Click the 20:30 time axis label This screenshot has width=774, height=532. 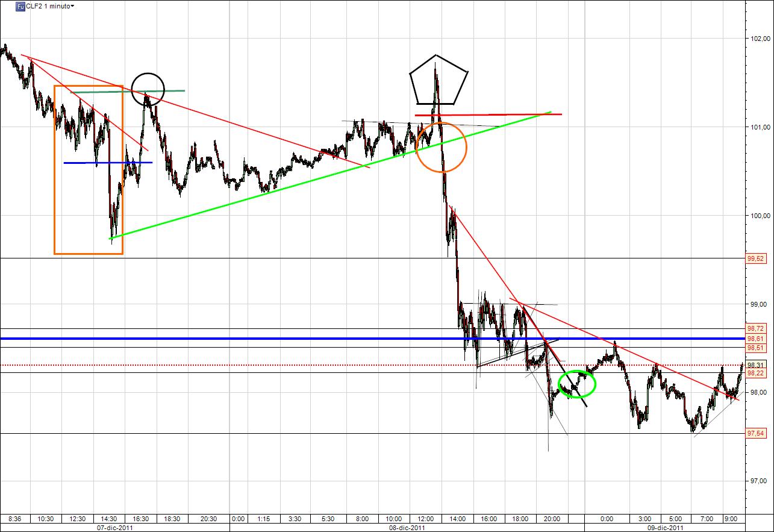point(208,518)
